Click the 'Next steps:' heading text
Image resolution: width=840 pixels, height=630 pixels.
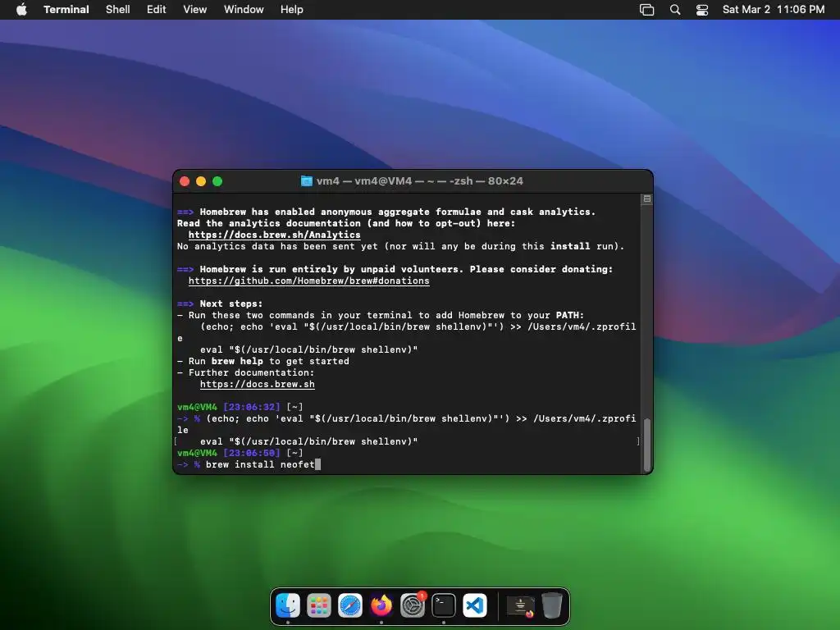(x=231, y=304)
